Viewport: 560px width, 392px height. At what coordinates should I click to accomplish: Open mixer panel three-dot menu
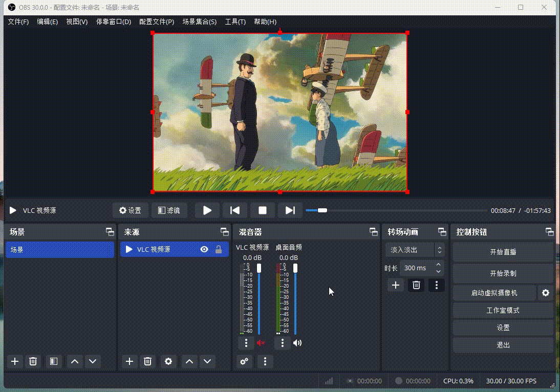tap(265, 361)
